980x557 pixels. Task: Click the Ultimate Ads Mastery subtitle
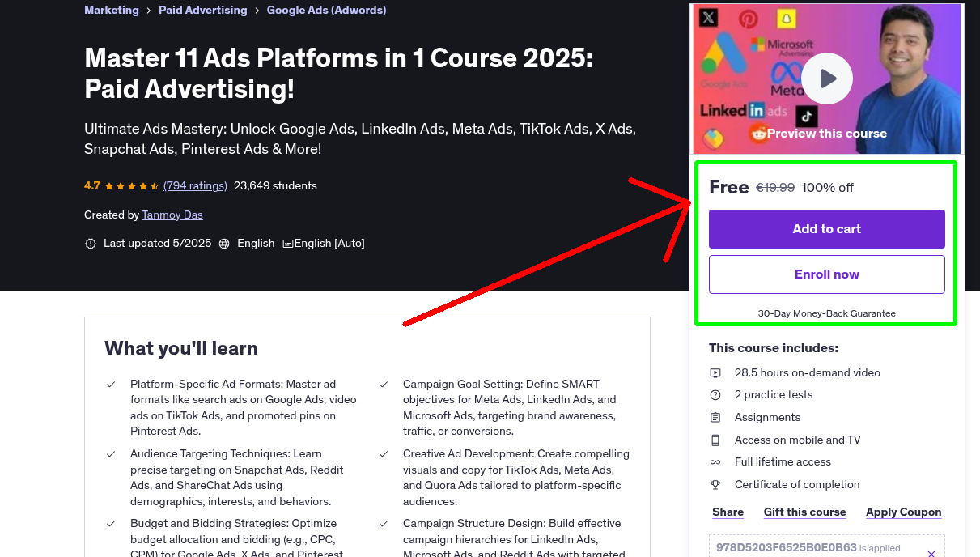360,138
